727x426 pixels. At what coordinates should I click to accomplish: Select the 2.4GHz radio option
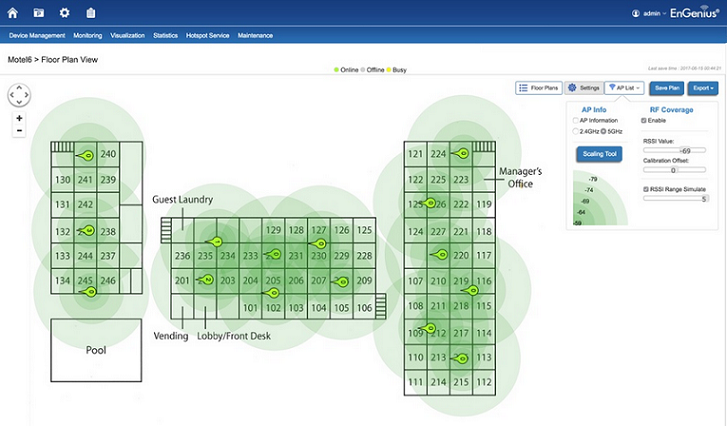576,131
